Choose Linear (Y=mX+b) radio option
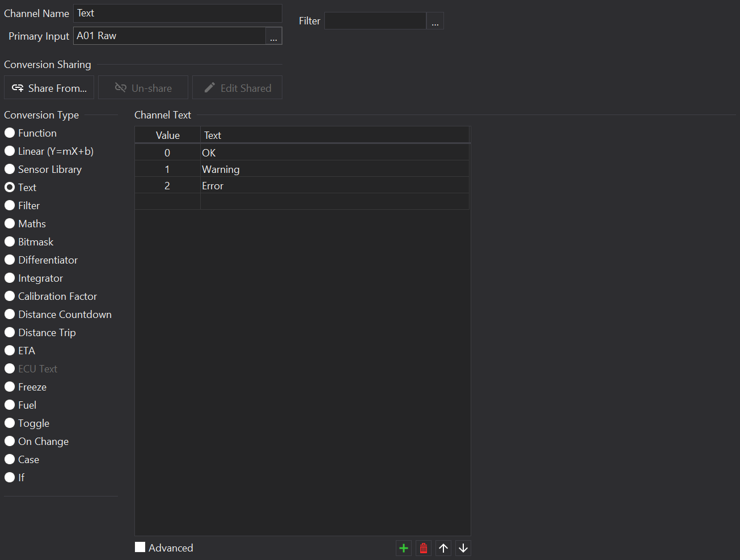This screenshot has width=740, height=560. click(10, 151)
